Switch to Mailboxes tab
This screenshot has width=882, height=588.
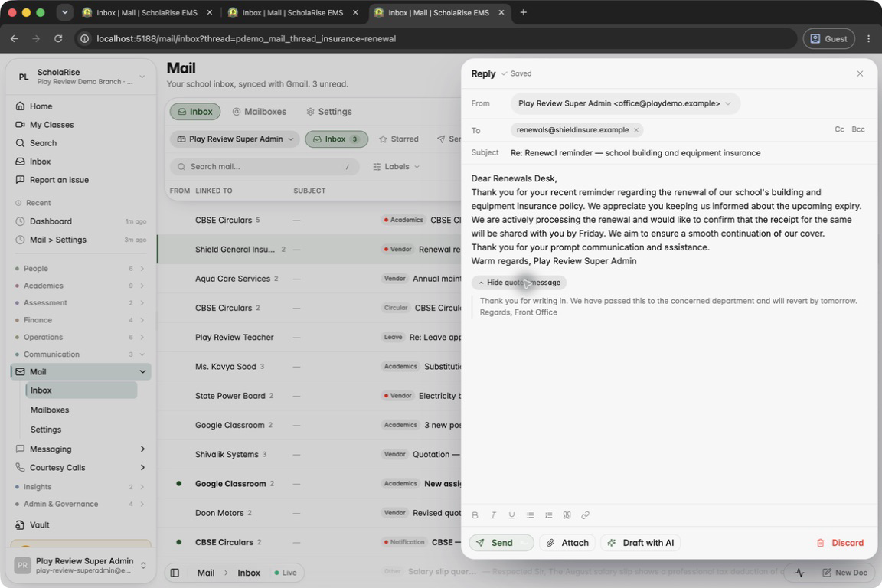(x=260, y=112)
